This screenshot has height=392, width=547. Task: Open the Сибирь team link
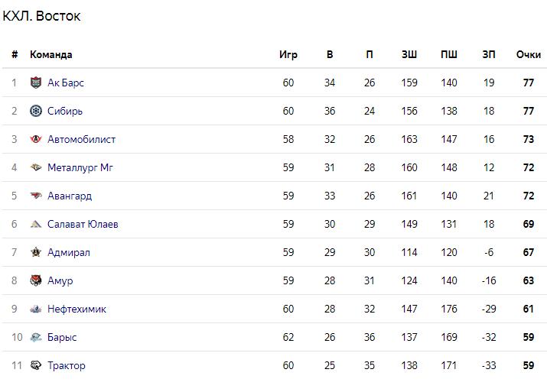point(65,111)
